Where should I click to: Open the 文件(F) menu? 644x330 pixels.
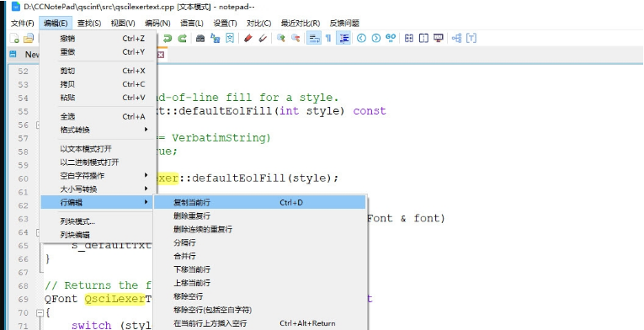pyautogui.click(x=23, y=24)
